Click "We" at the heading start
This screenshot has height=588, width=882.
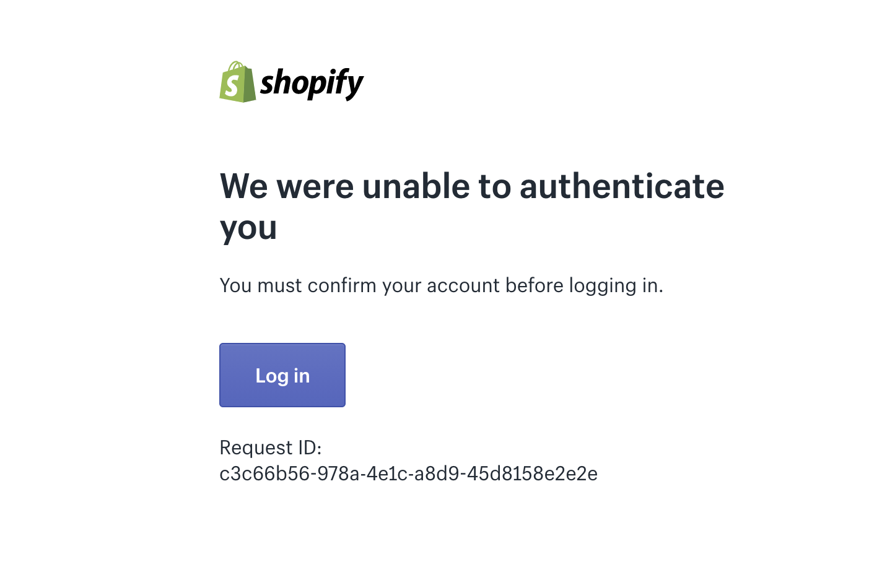[243, 186]
